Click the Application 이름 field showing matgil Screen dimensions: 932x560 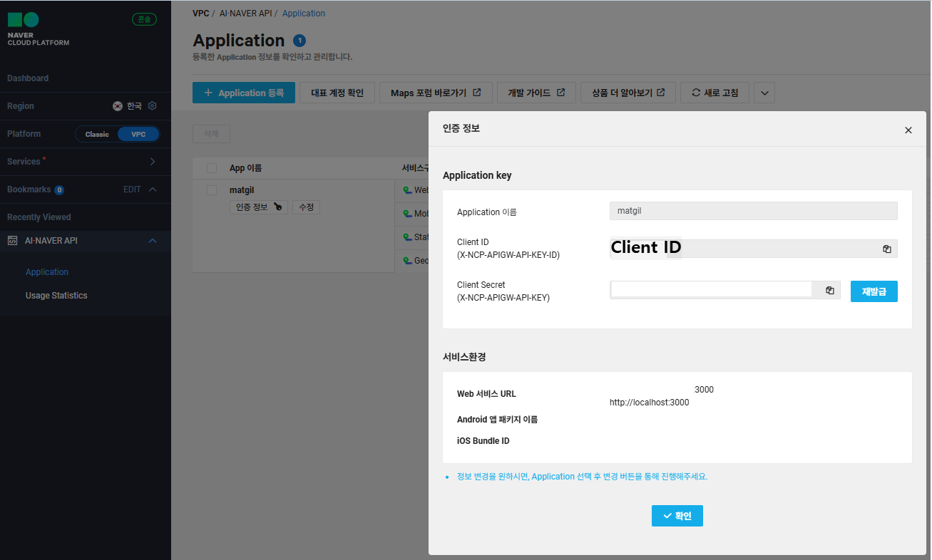tap(754, 211)
